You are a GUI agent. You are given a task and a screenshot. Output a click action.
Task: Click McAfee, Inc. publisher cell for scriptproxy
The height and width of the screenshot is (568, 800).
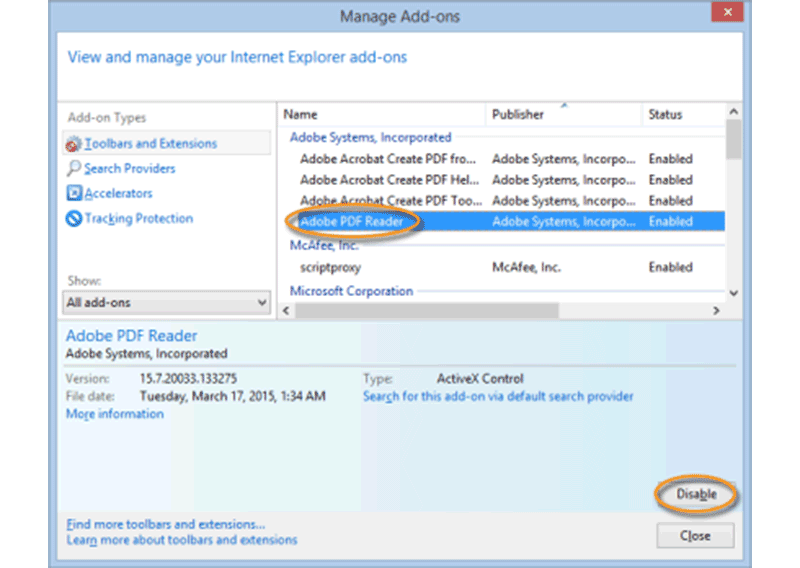coord(526,267)
